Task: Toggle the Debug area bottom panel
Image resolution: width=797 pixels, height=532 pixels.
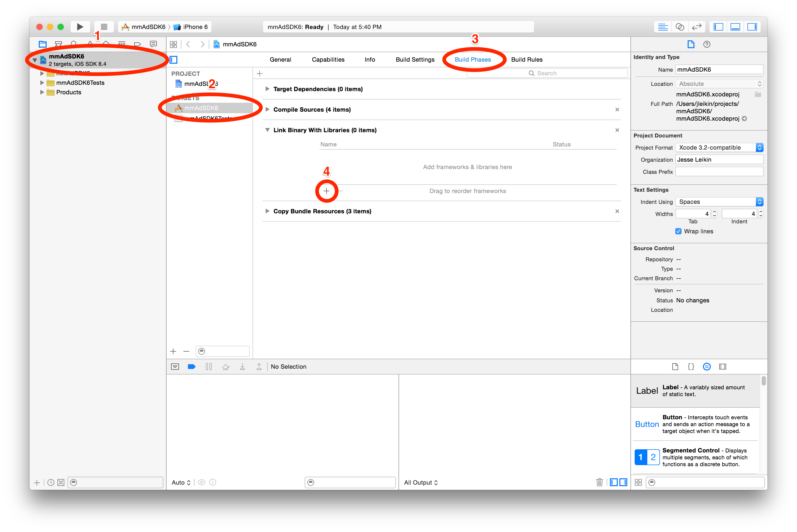Action: click(735, 27)
